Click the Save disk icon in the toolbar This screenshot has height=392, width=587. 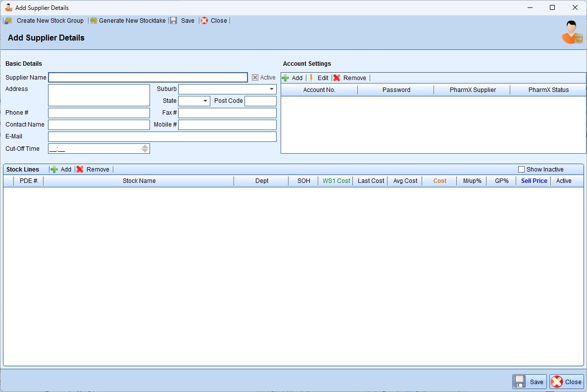point(173,21)
